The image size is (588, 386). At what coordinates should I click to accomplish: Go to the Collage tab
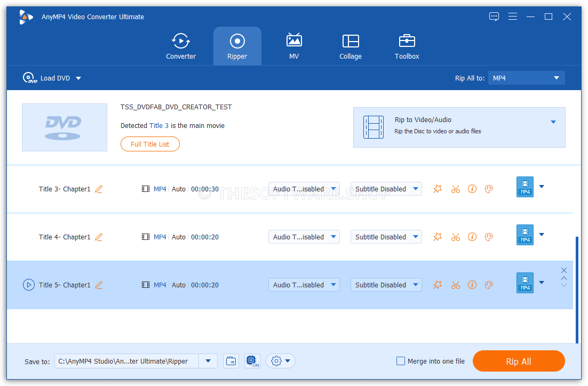(350, 46)
